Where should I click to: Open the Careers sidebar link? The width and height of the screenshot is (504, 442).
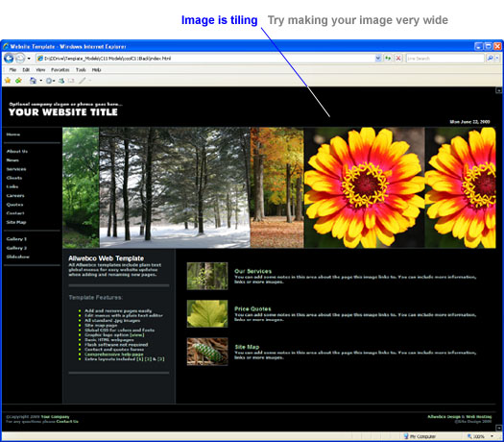pyautogui.click(x=15, y=196)
